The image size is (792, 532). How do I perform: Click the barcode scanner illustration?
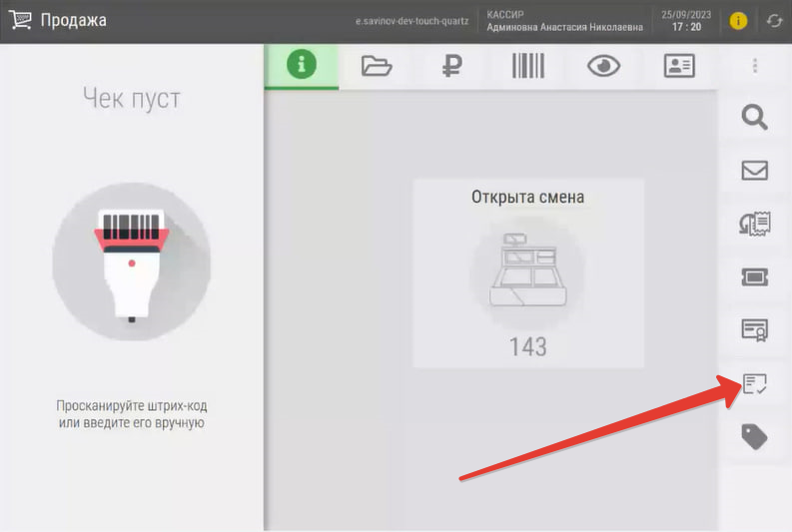(131, 262)
